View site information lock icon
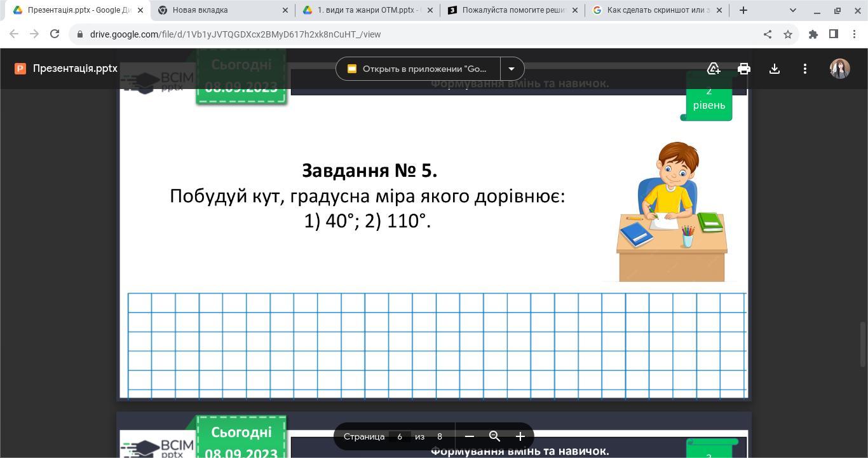The height and width of the screenshot is (458, 868). click(80, 34)
